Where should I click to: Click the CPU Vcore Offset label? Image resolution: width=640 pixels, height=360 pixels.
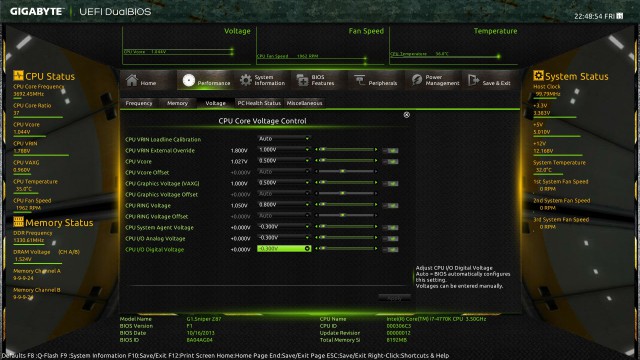tap(147, 173)
